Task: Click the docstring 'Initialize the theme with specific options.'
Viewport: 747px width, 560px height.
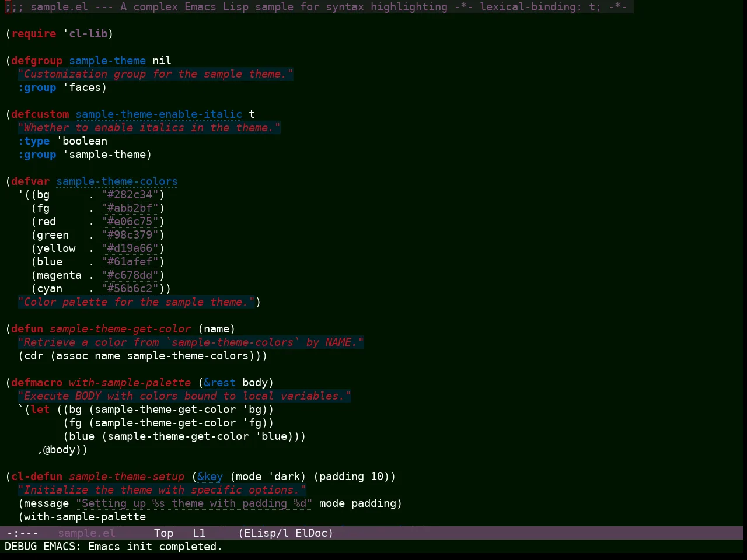Action: [162, 490]
